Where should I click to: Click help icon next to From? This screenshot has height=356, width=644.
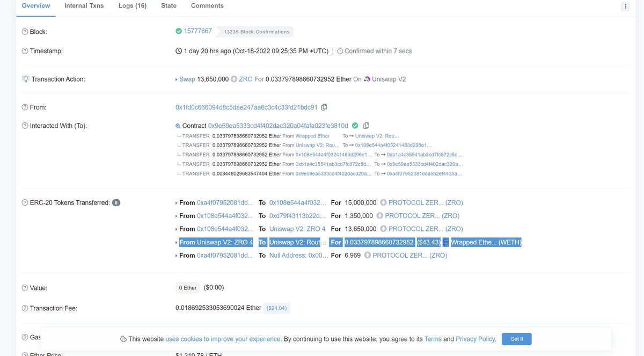pos(25,107)
